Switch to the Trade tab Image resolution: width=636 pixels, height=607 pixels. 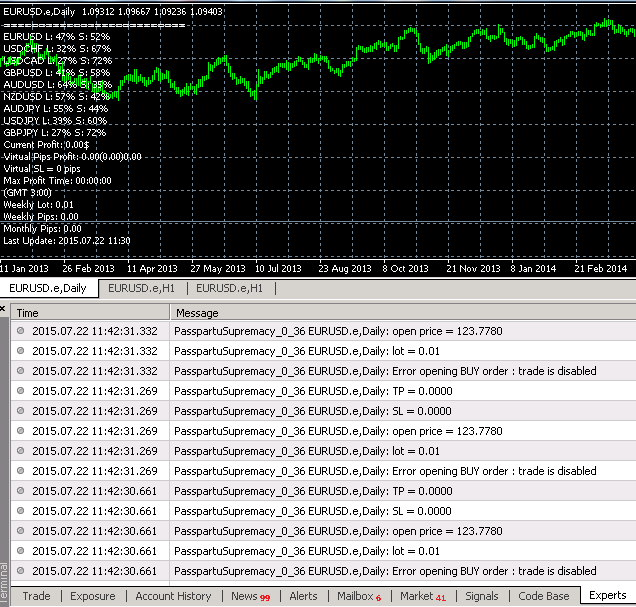37,596
